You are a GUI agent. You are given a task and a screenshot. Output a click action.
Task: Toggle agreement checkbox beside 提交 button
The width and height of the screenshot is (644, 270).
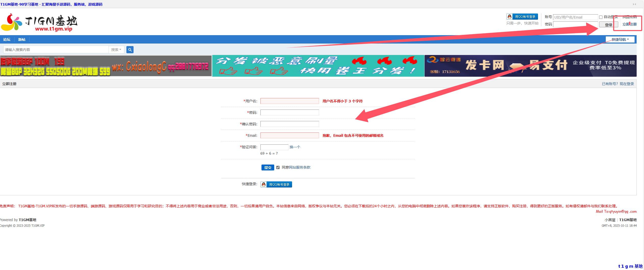278,167
